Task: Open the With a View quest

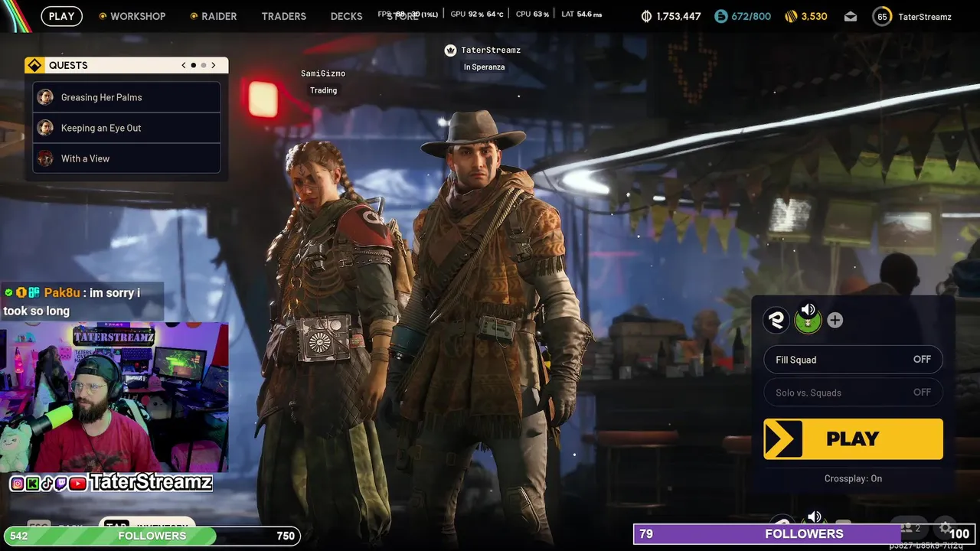Action: [x=126, y=158]
